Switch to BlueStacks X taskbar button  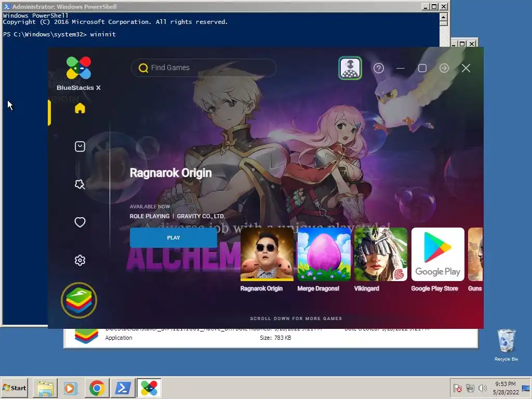149,388
